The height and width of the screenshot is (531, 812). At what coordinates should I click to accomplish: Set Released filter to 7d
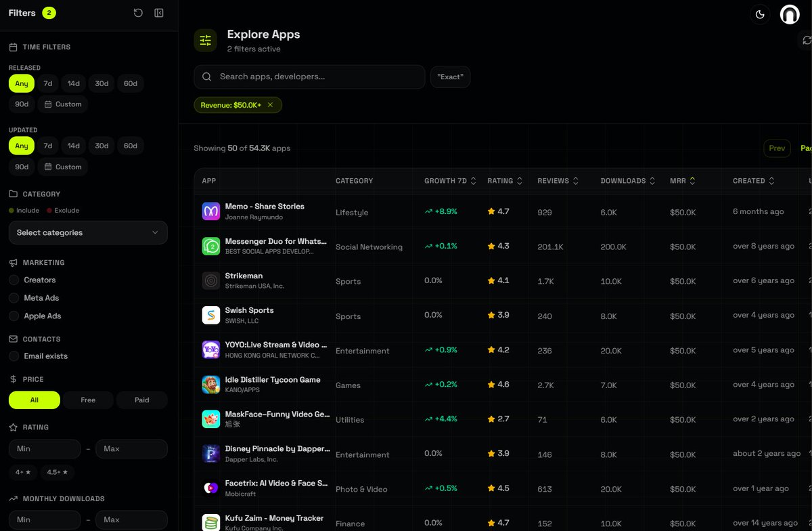(x=48, y=83)
